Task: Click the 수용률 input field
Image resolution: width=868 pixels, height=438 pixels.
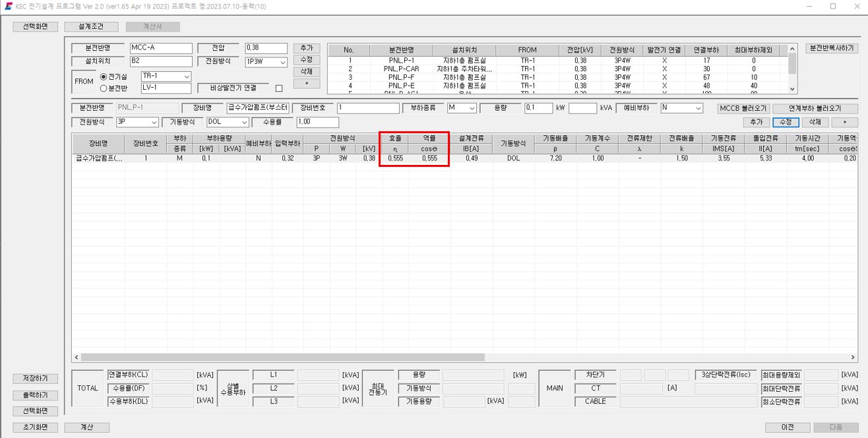Action: [317, 122]
